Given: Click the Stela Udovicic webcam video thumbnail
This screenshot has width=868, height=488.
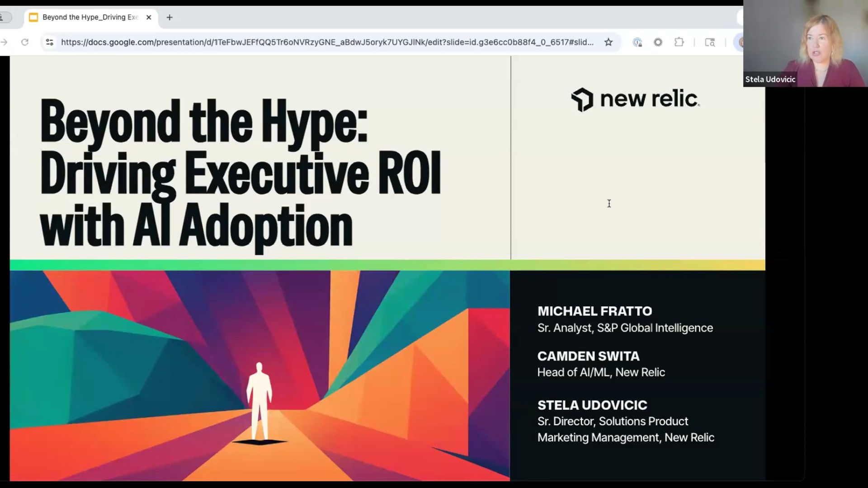Looking at the screenshot, I should click(806, 43).
